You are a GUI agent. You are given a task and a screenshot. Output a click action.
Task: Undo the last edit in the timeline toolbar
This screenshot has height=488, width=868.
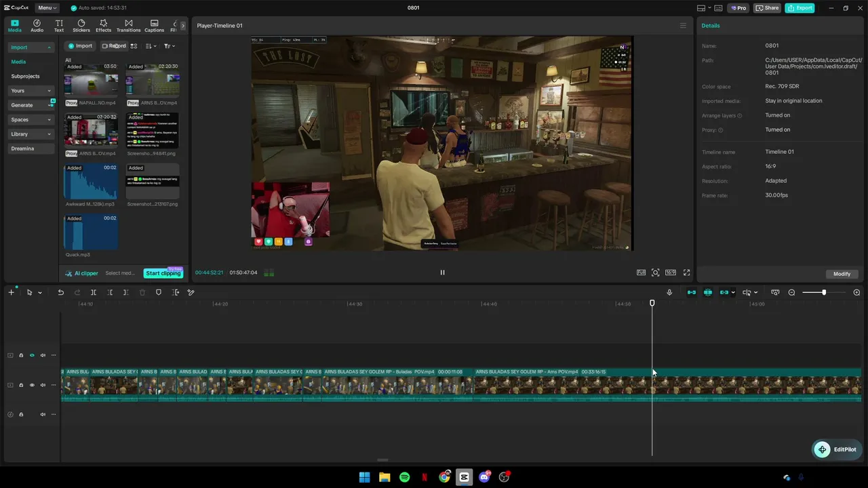(60, 292)
